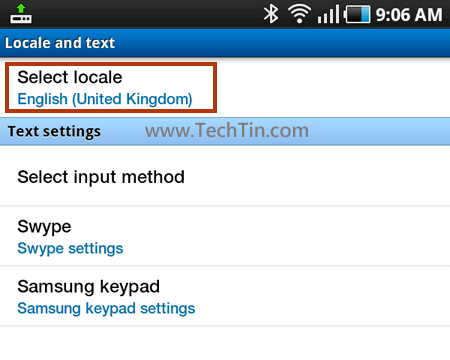Tap the battery level icon
Screen dimensions: 450x360
tap(357, 15)
